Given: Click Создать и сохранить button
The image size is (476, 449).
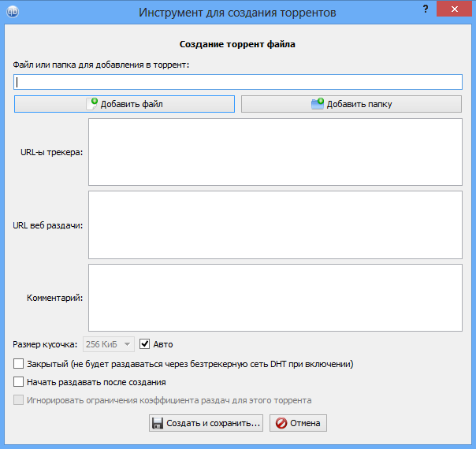Looking at the screenshot, I should pyautogui.click(x=206, y=423).
